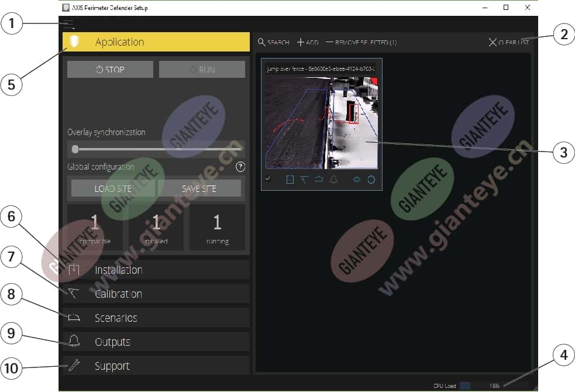The height and width of the screenshot is (392, 575).
Task: Click the power icon on the camera card
Action: coord(371,179)
